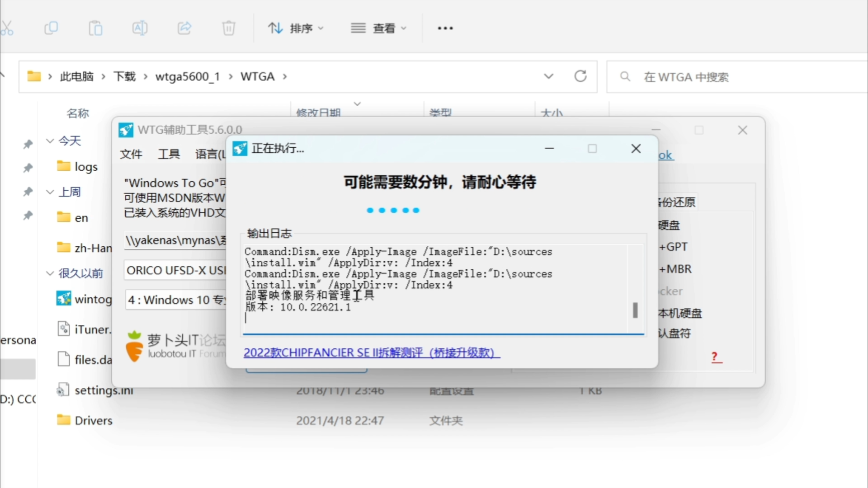The height and width of the screenshot is (488, 868).
Task: Click the search magnifier icon
Action: point(625,76)
